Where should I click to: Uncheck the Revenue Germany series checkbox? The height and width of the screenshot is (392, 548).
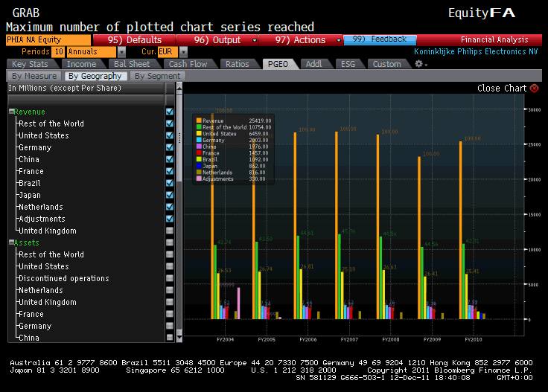pos(170,147)
